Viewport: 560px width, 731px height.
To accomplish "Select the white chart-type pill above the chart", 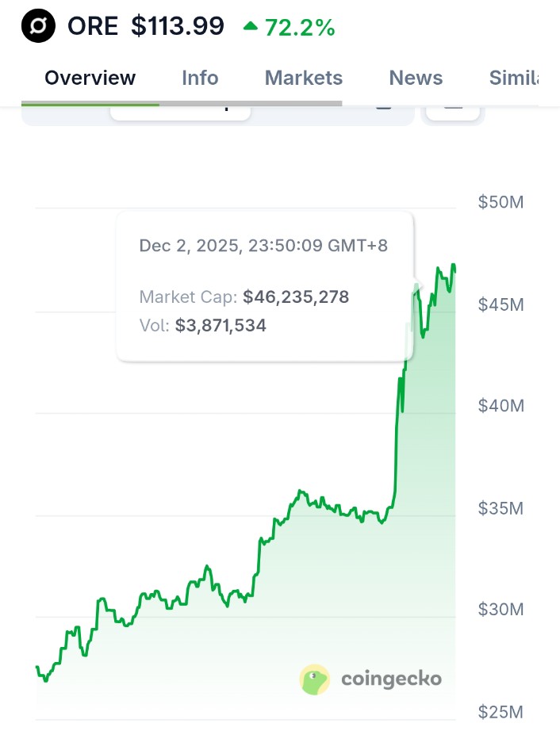I will click(x=181, y=109).
